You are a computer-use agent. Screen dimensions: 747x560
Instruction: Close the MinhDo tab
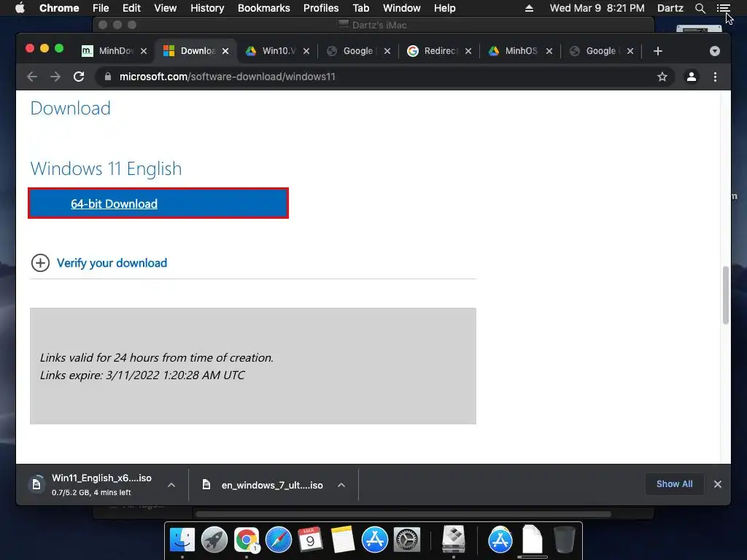coord(144,51)
